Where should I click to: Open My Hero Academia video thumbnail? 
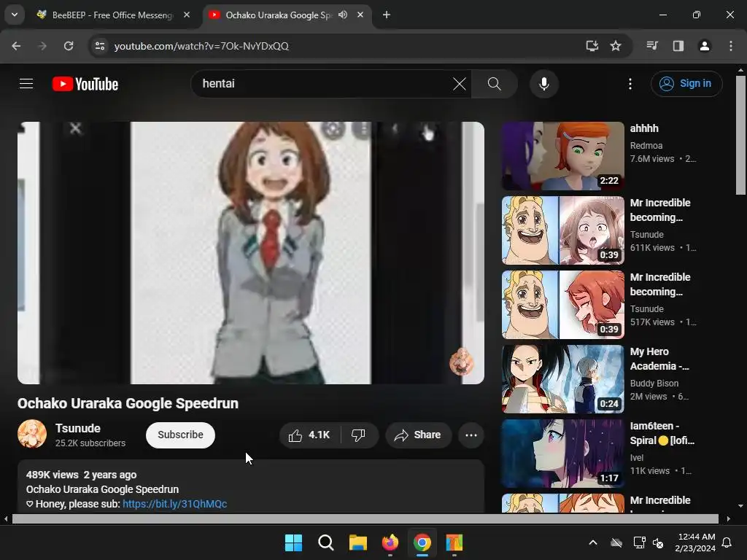562,379
